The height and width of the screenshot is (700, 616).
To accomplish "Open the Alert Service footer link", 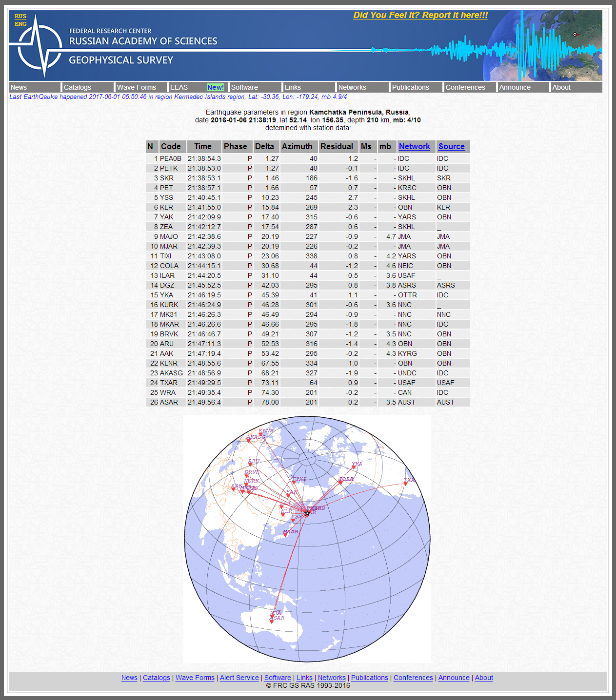I will point(239,678).
